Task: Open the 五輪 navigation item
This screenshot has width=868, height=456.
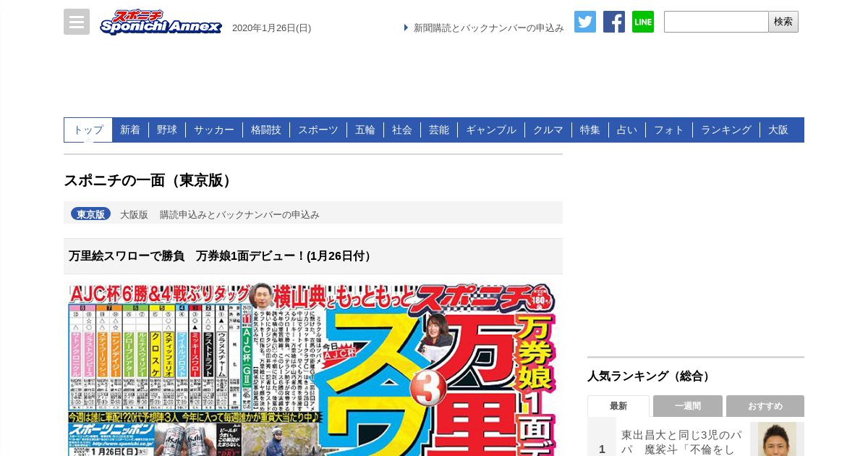Action: (365, 130)
